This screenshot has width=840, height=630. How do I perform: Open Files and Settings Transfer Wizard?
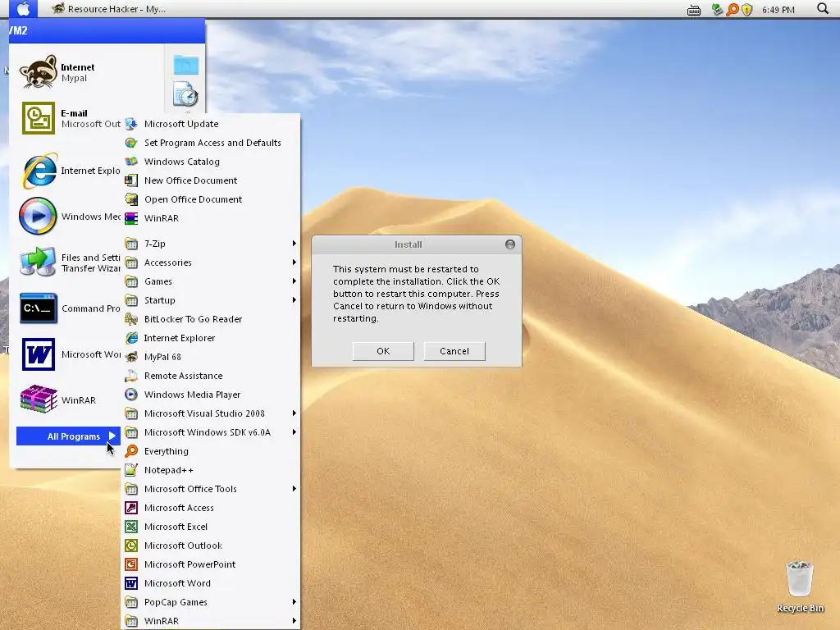[x=38, y=262]
